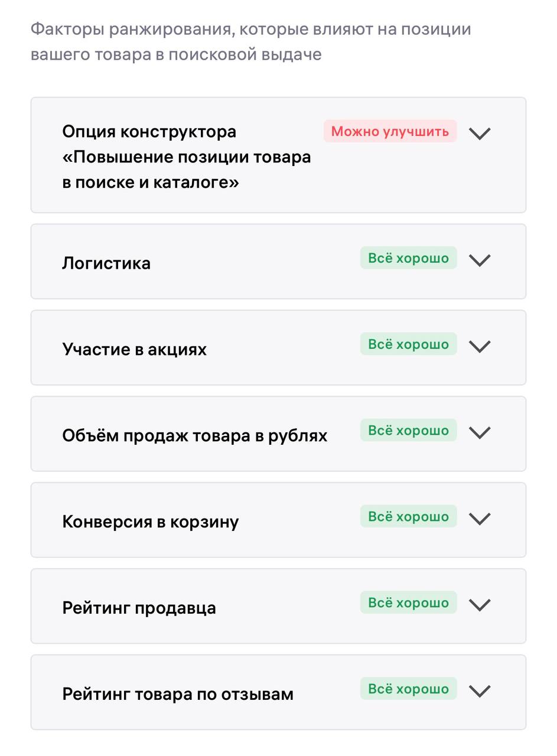Click the red «Можно улучшить» status badge
The width and height of the screenshot is (557, 756).
pyautogui.click(x=390, y=131)
